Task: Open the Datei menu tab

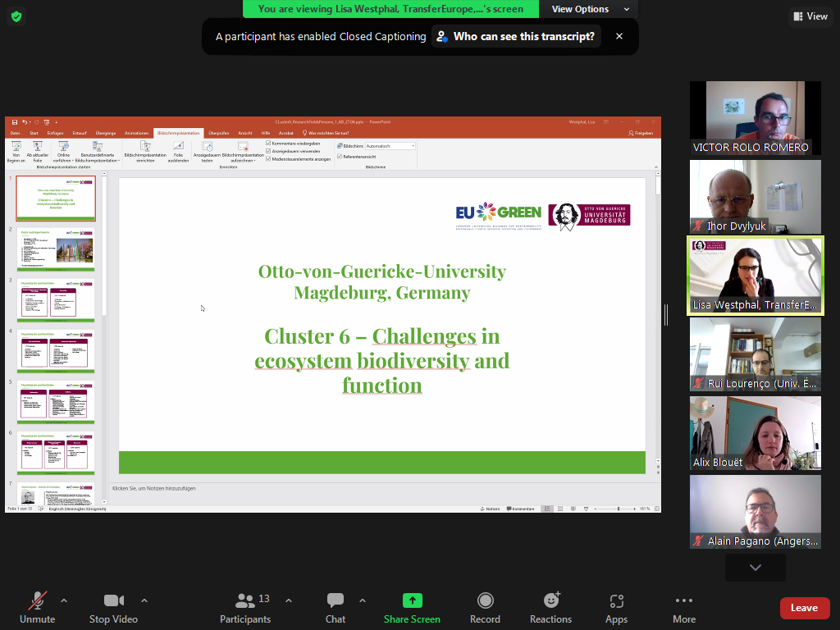Action: pos(15,133)
